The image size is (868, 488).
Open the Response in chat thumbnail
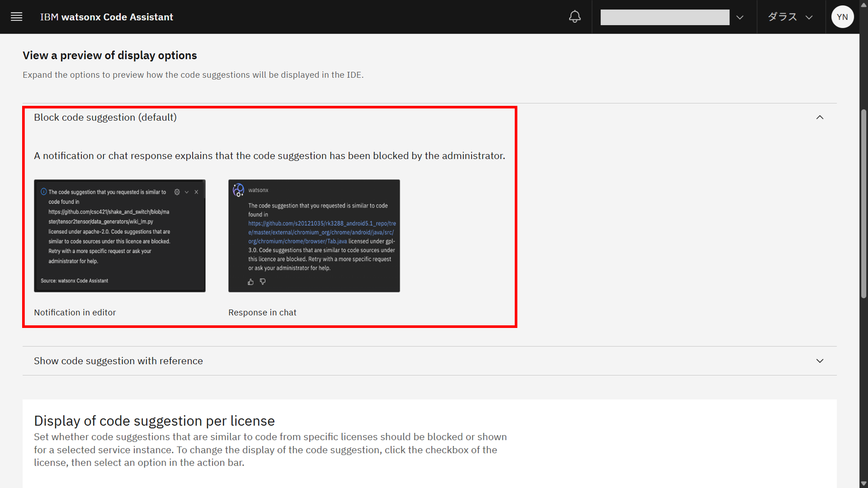[x=314, y=236]
